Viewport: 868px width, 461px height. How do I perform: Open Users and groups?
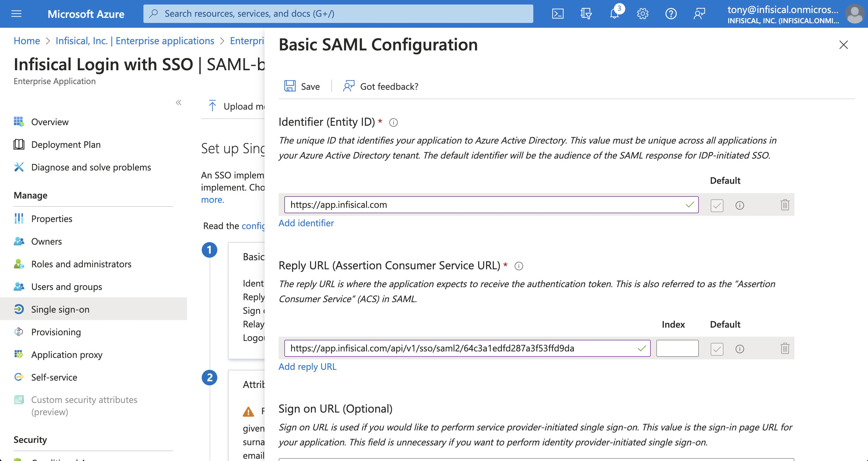pos(66,287)
